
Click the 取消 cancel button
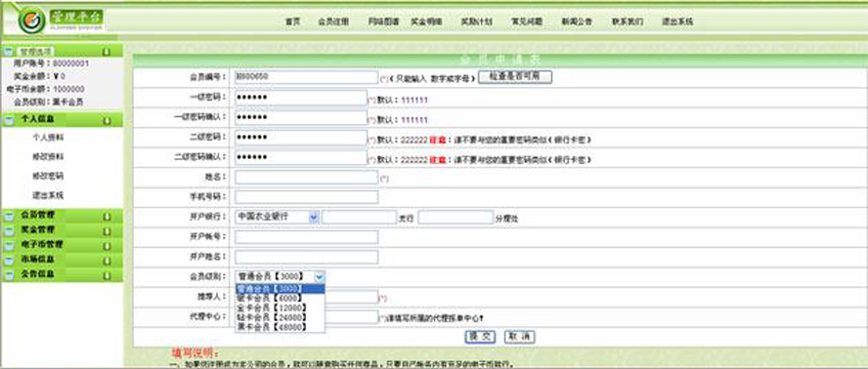point(520,337)
